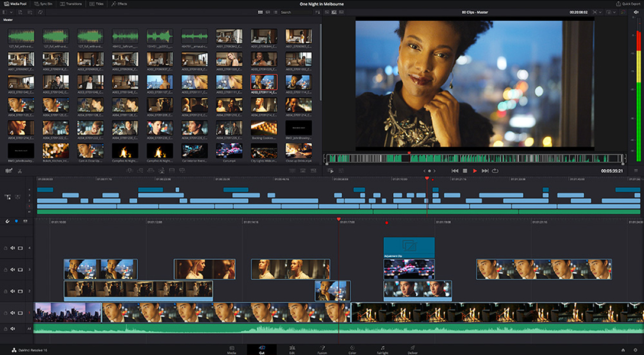Switch to the Sync Bin tab
644x355 pixels.
[43, 4]
